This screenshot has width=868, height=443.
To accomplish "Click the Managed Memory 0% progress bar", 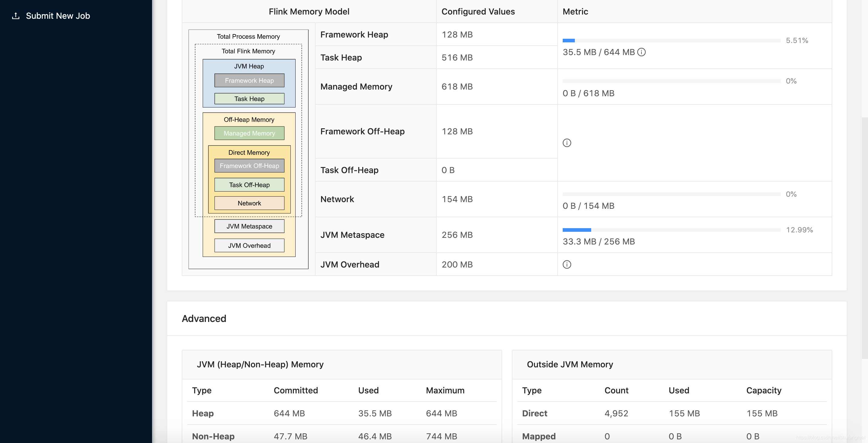I will [x=671, y=81].
